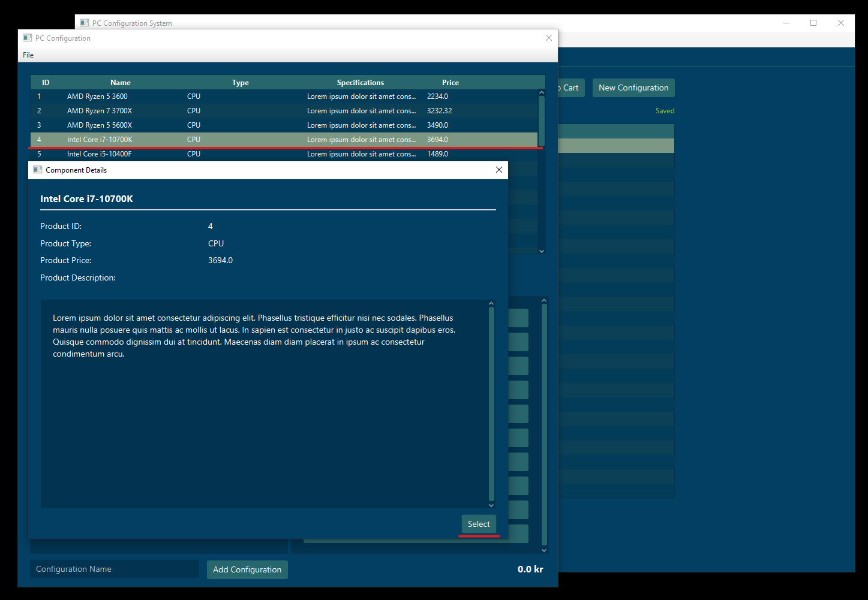Sort by the Specifications column header

[x=361, y=83]
